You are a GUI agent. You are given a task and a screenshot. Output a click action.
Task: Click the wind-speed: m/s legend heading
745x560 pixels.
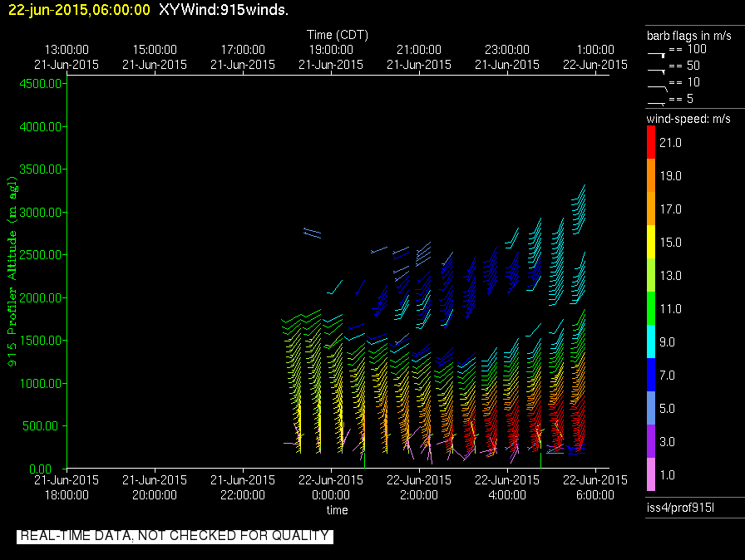coord(688,119)
